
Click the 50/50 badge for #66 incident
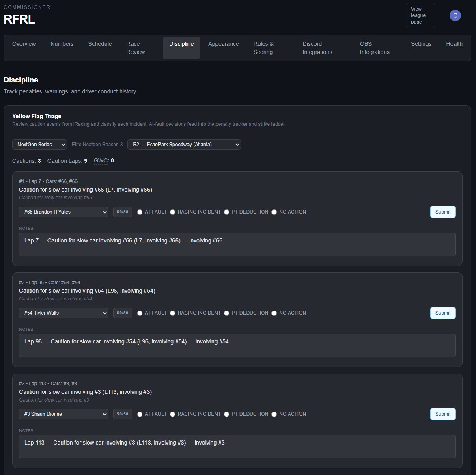123,212
